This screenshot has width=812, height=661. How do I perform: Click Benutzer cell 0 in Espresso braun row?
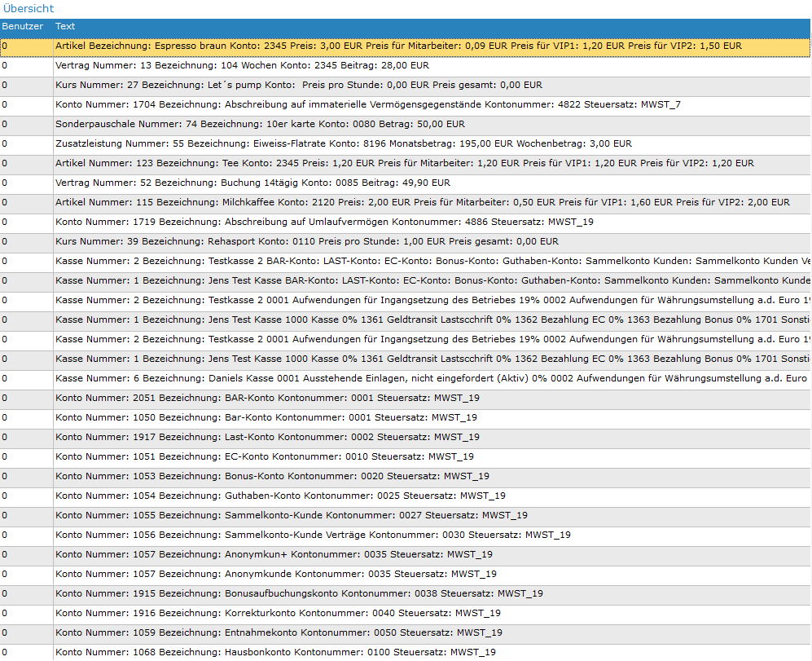26,46
